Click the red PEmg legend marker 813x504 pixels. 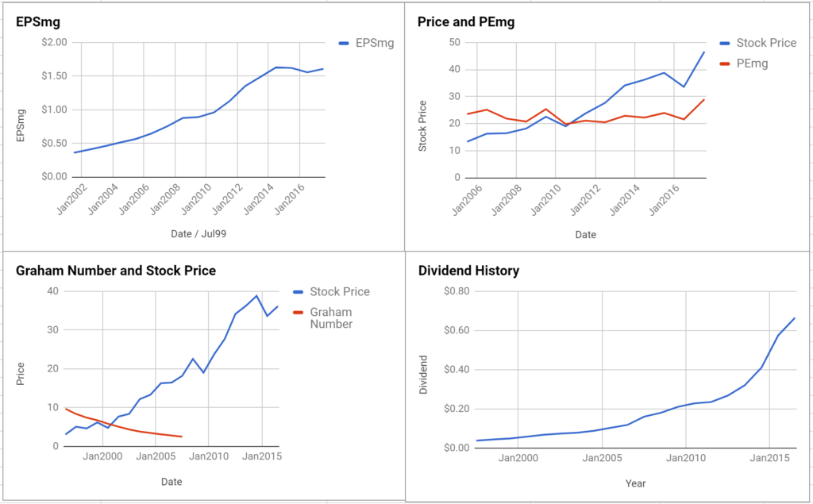click(x=725, y=64)
